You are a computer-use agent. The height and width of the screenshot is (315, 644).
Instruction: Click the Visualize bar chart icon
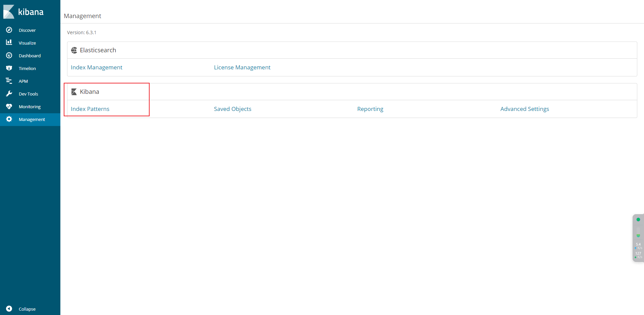click(x=9, y=42)
